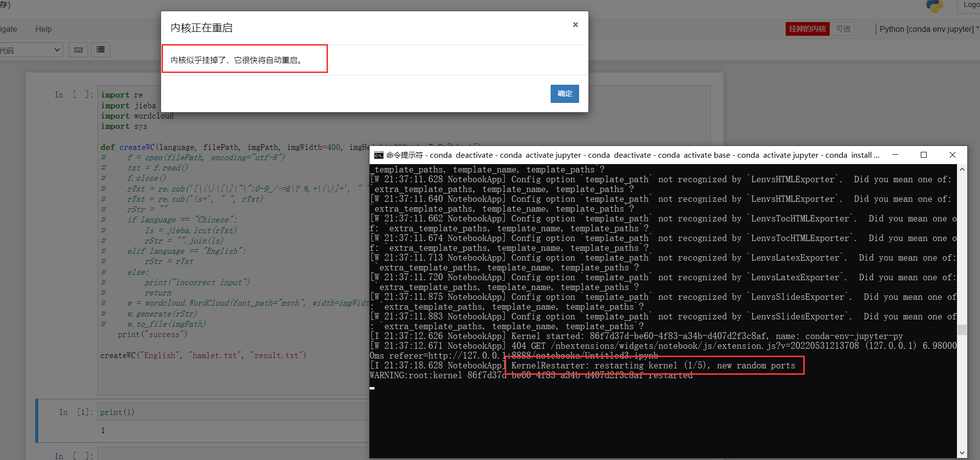Click the WARNING:root:kernel restarted console line
The image size is (980, 460).
point(531,375)
